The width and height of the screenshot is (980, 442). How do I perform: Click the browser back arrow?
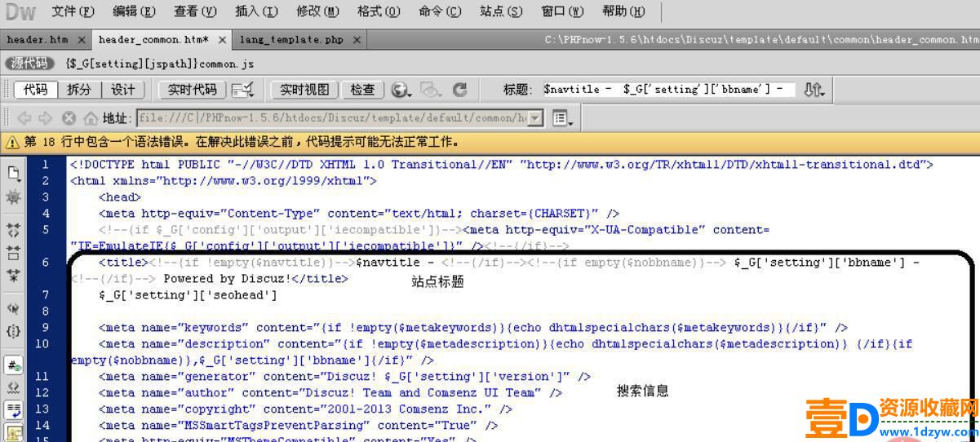pos(24,118)
